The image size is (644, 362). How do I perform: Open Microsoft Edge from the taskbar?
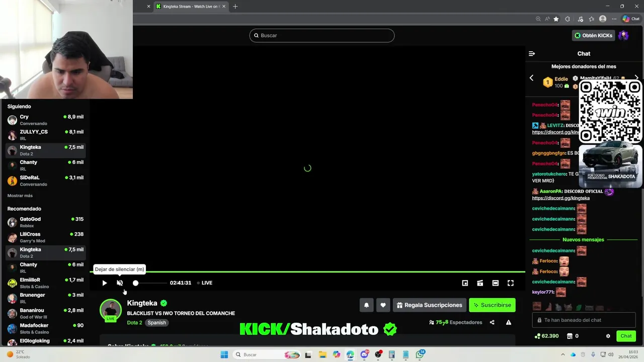[350, 354]
